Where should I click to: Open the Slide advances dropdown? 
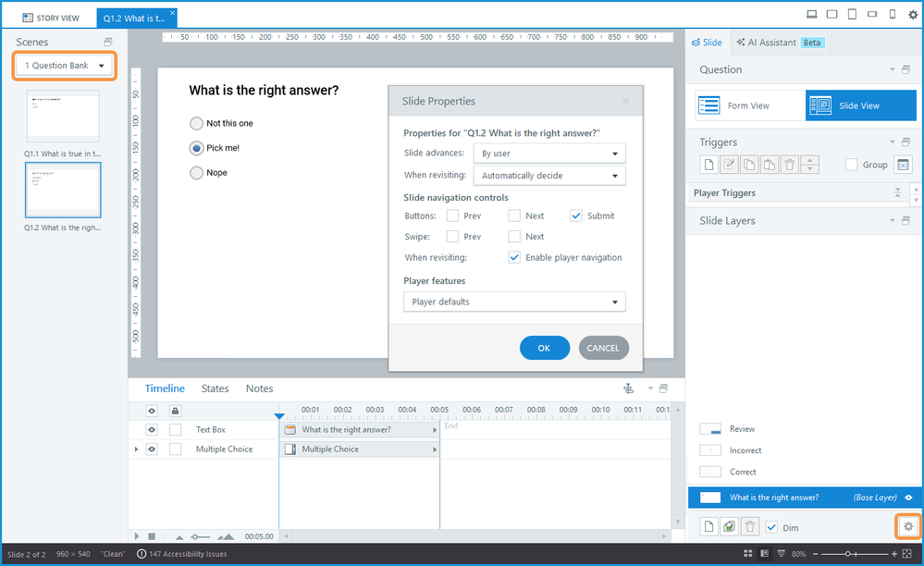549,154
